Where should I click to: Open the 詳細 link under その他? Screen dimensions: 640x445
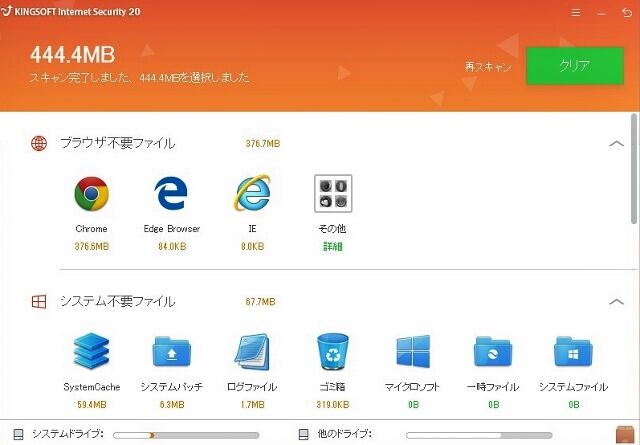coord(333,247)
